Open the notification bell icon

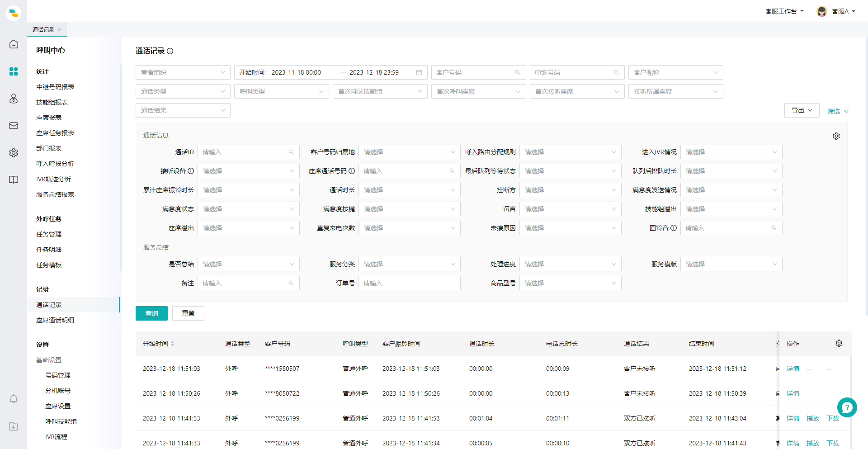point(14,399)
